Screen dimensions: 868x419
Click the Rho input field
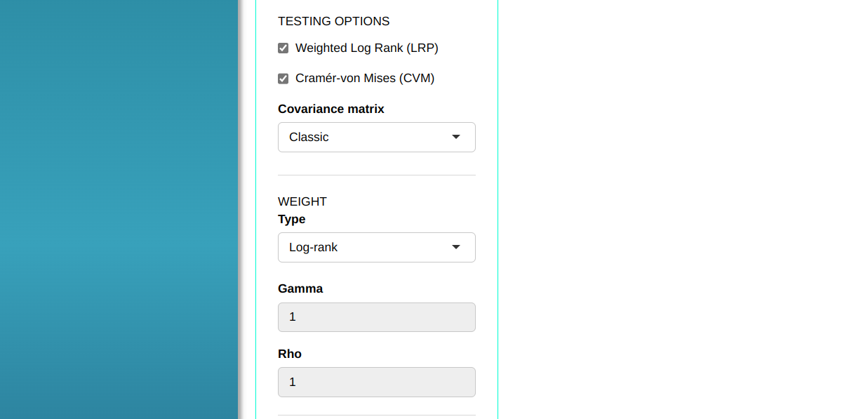click(376, 382)
